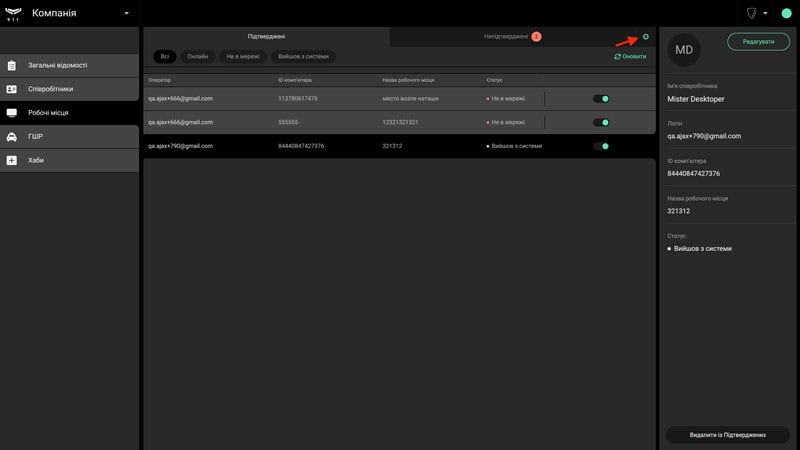Click the Редагувати button

(758, 42)
